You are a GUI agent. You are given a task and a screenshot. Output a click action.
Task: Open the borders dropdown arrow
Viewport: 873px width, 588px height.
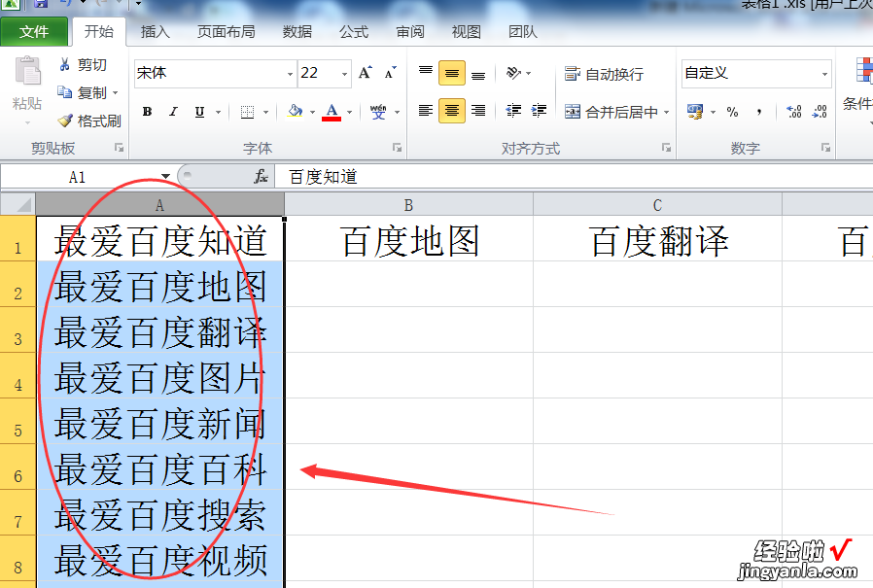pos(265,112)
